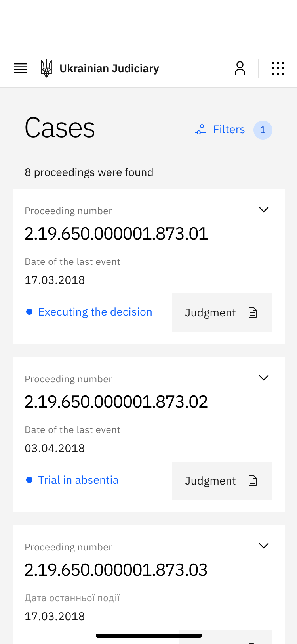Expand proceeding 2.19.650.000001.873.03 details
The image size is (297, 644).
tap(264, 546)
